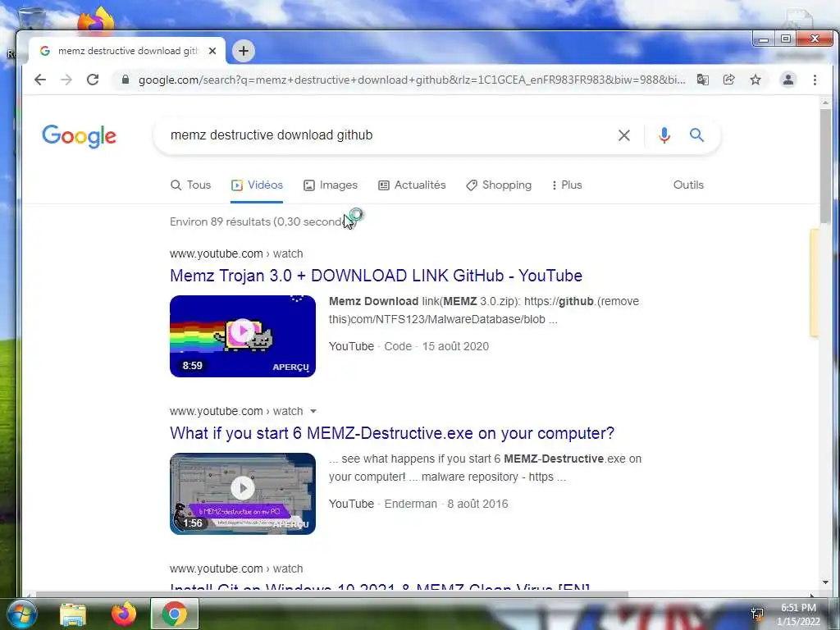
Task: Click the share page icon in the address bar
Action: click(729, 80)
